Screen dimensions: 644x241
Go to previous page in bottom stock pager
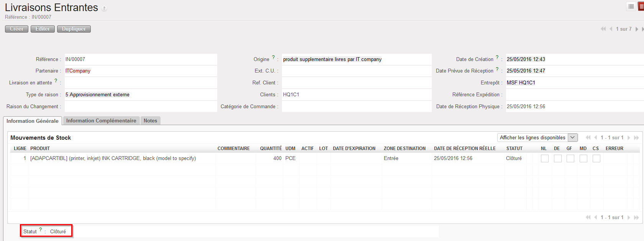pos(596,217)
